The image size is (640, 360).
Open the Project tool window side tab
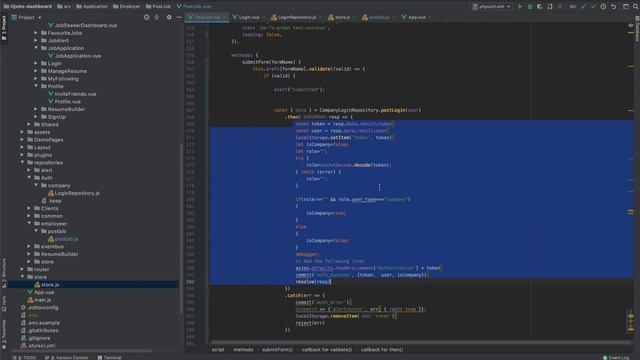coord(4,27)
